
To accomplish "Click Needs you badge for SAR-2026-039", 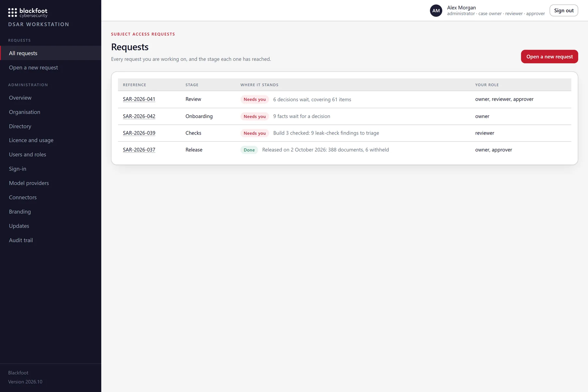I will (x=255, y=133).
